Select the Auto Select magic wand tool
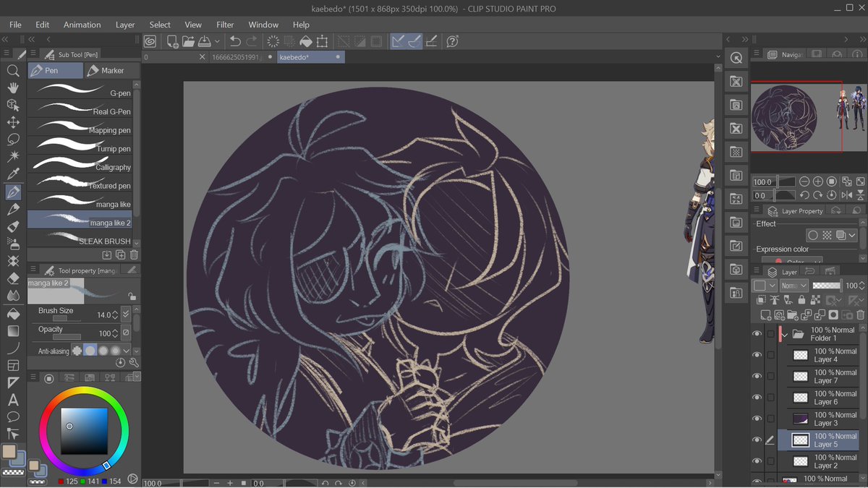 pyautogui.click(x=13, y=156)
